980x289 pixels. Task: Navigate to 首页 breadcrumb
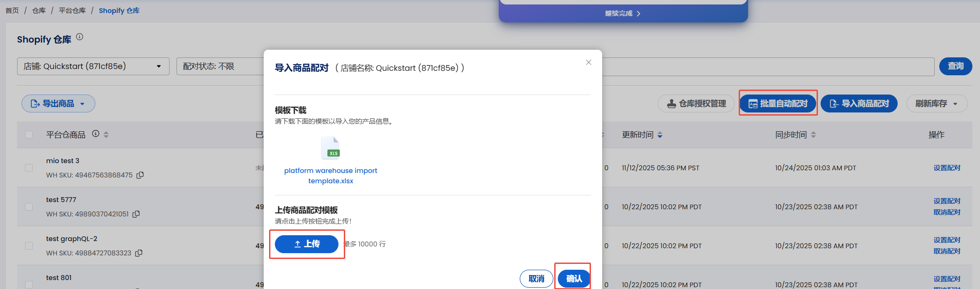point(12,10)
